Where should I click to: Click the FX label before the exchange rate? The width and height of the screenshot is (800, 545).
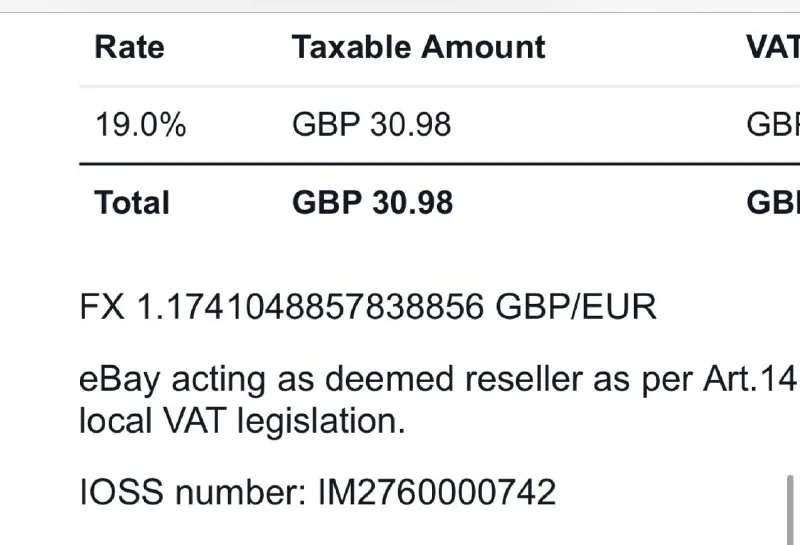[102, 306]
